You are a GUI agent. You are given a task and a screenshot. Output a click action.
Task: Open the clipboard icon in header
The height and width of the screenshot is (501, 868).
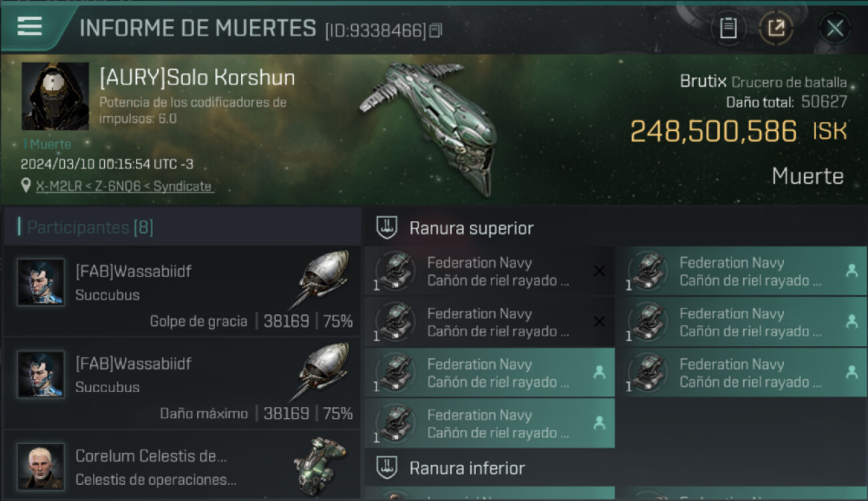(x=728, y=28)
